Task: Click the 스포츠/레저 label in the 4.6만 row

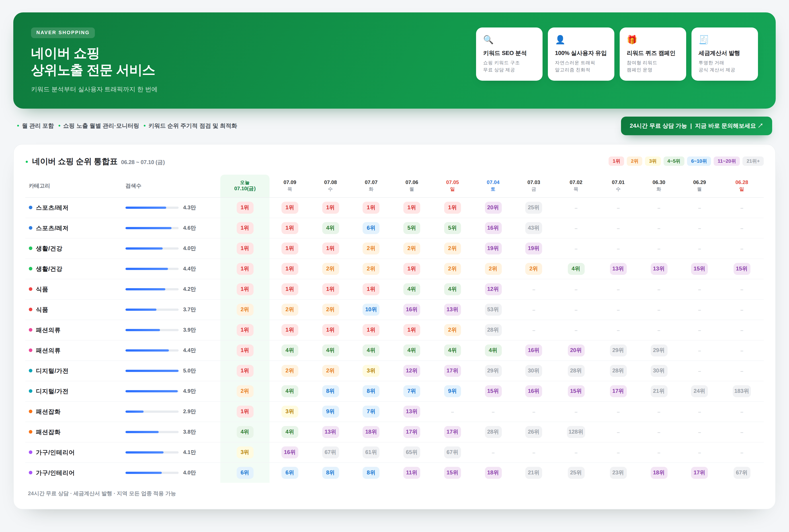Action: [52, 228]
